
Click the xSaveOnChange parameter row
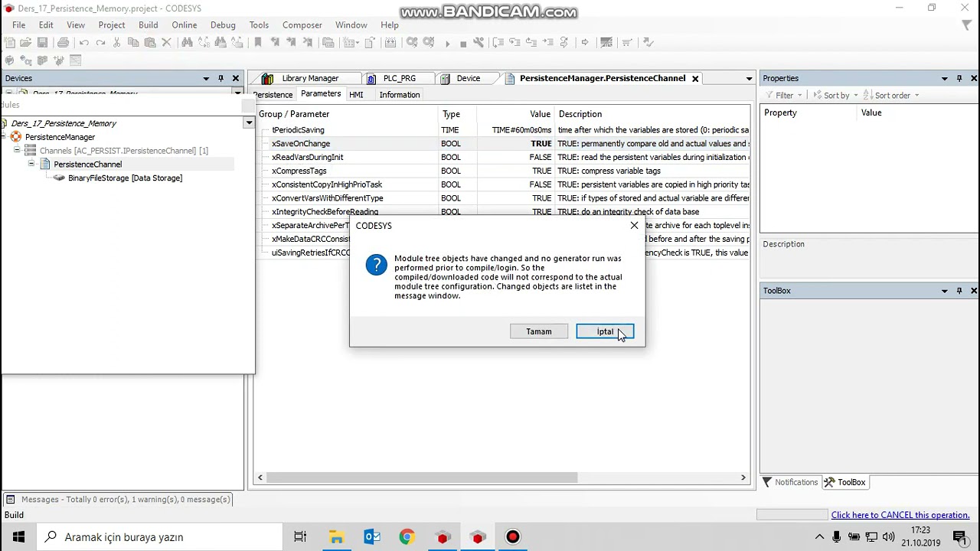pos(502,144)
